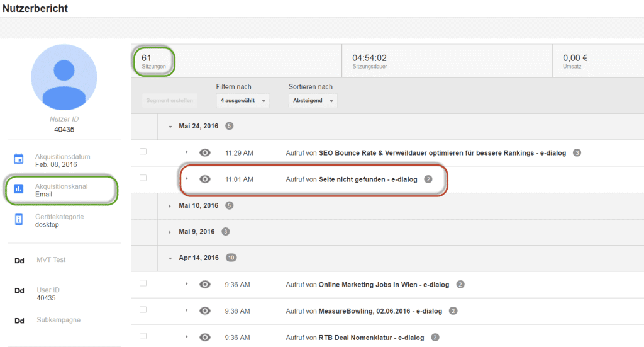Image resolution: width=644 pixels, height=347 pixels.
Task: Open the Filtern nach dropdown
Action: [243, 101]
